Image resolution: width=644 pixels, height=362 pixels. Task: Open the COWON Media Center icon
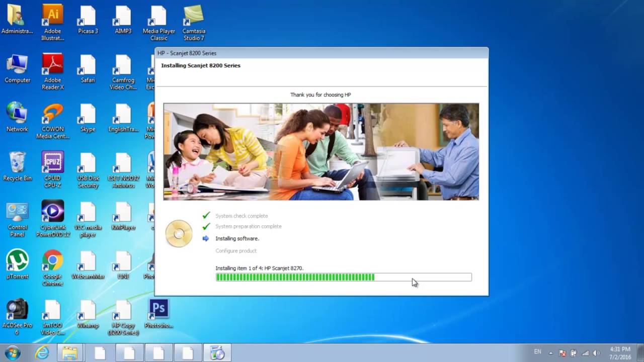click(53, 121)
